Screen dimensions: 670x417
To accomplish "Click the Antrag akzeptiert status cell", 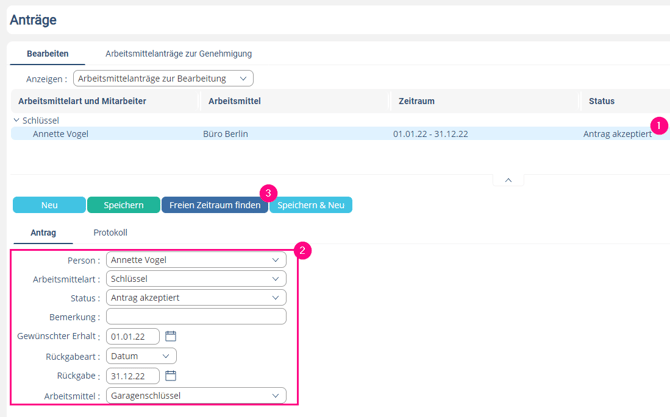I will pos(617,134).
